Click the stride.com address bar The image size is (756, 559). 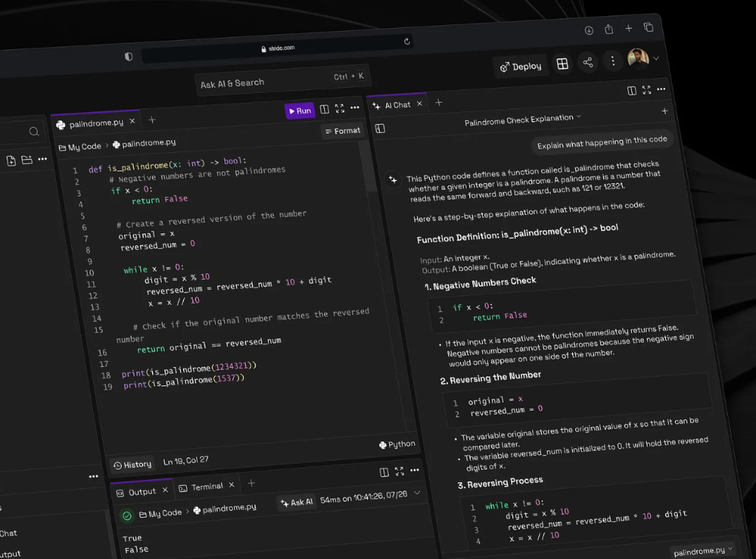coord(278,48)
